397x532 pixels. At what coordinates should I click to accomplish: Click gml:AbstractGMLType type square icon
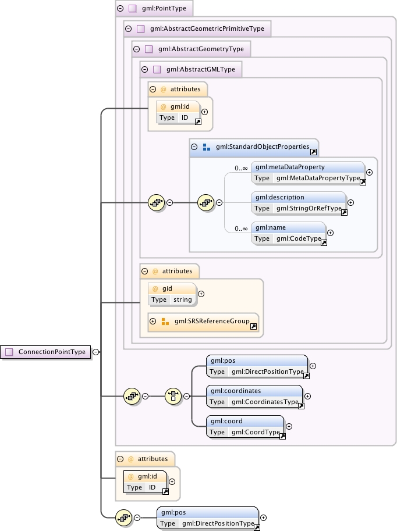tap(157, 70)
